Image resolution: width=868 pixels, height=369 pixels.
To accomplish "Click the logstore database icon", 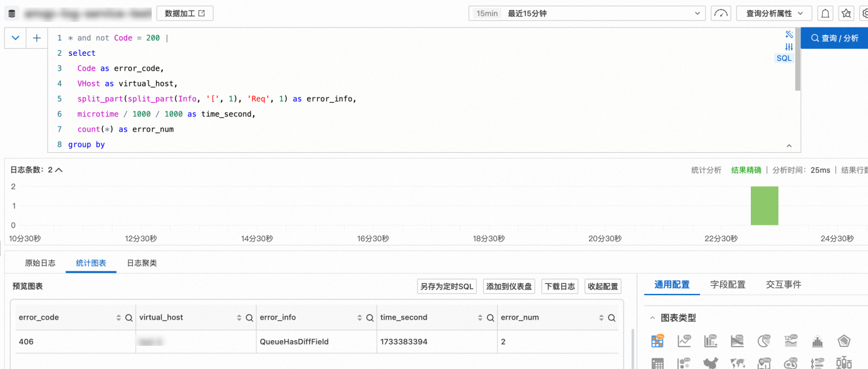I will 11,13.
